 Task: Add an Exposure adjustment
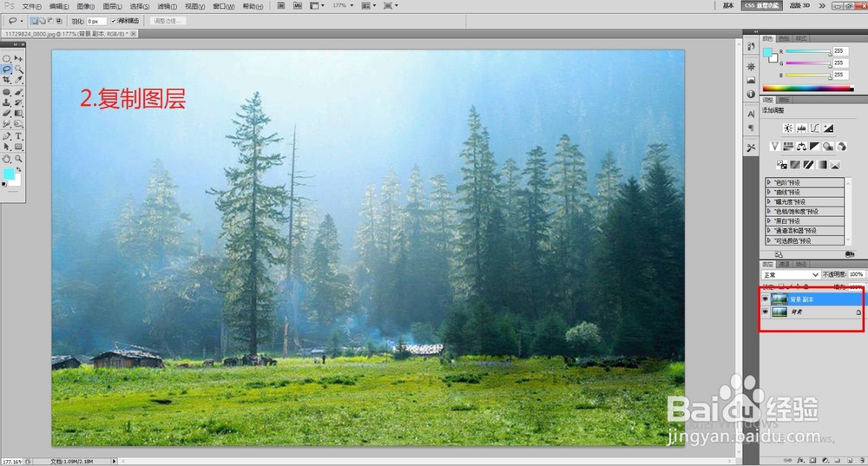click(x=829, y=128)
